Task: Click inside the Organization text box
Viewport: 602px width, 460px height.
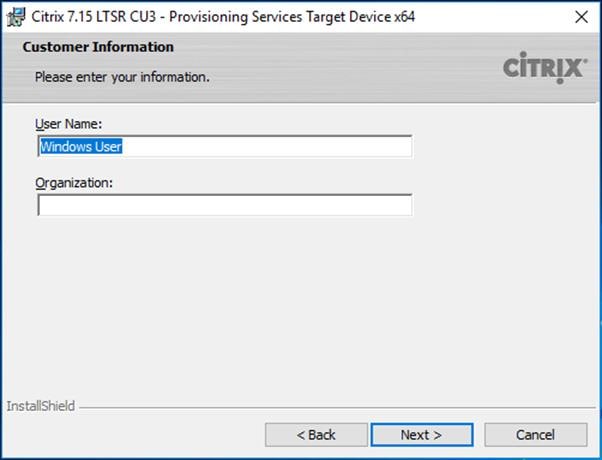Action: 225,205
